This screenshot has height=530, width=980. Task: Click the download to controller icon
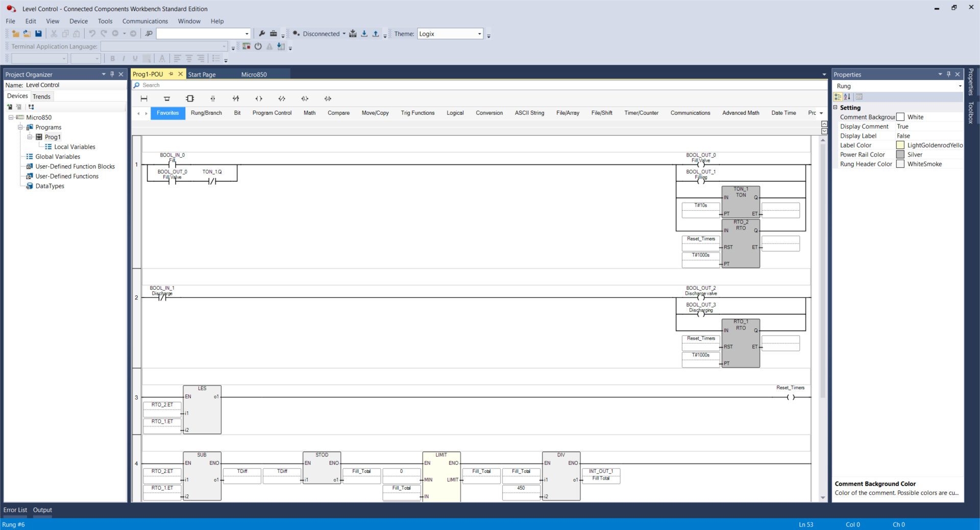[364, 34]
